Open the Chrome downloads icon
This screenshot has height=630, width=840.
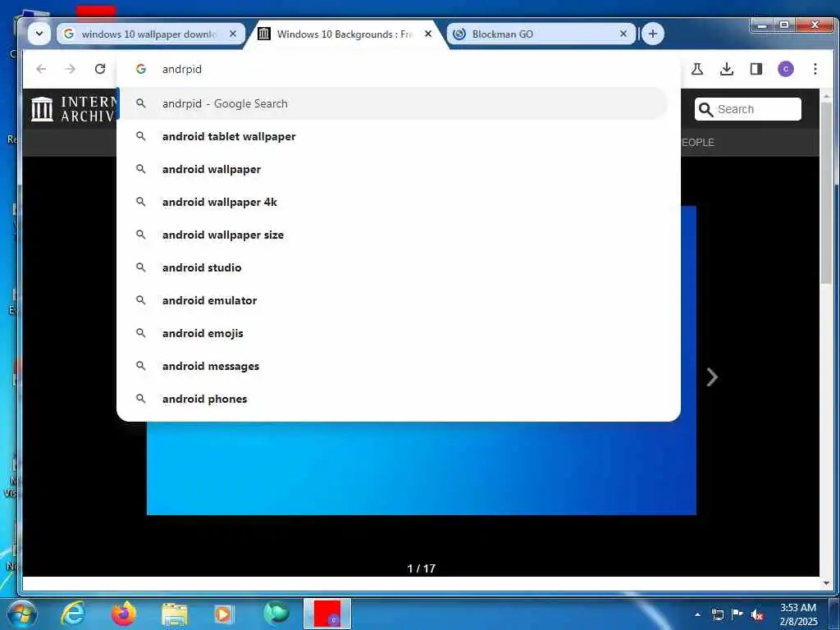click(727, 69)
